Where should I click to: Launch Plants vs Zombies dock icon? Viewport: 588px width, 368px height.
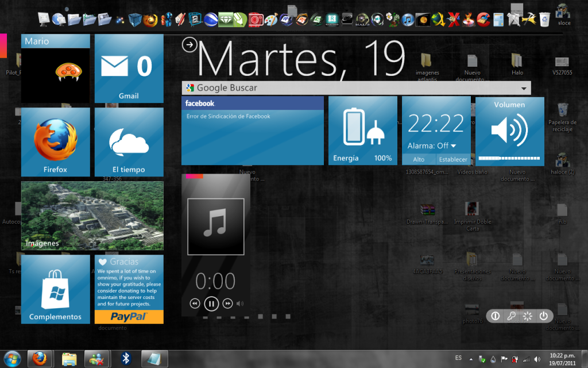click(393, 20)
